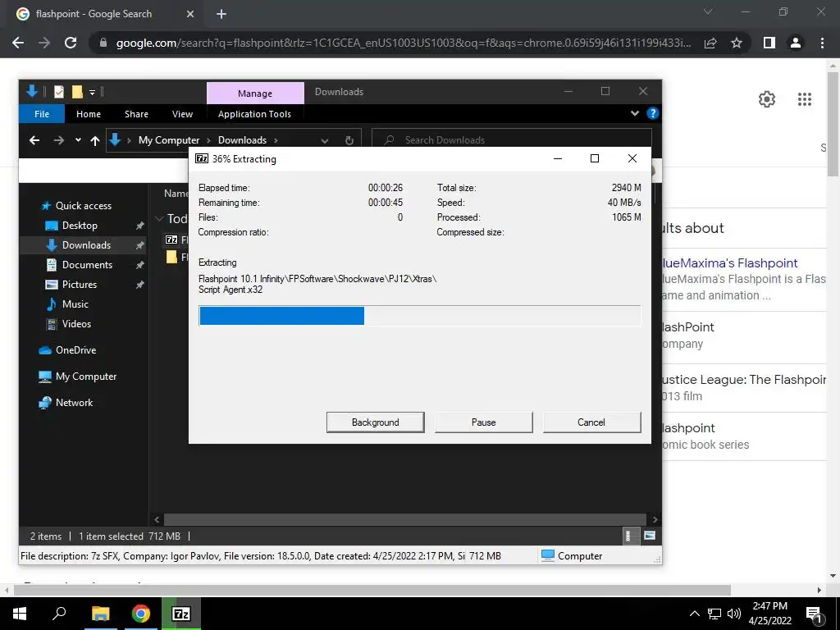This screenshot has width=840, height=630.
Task: Go up one folder level
Action: click(x=95, y=140)
